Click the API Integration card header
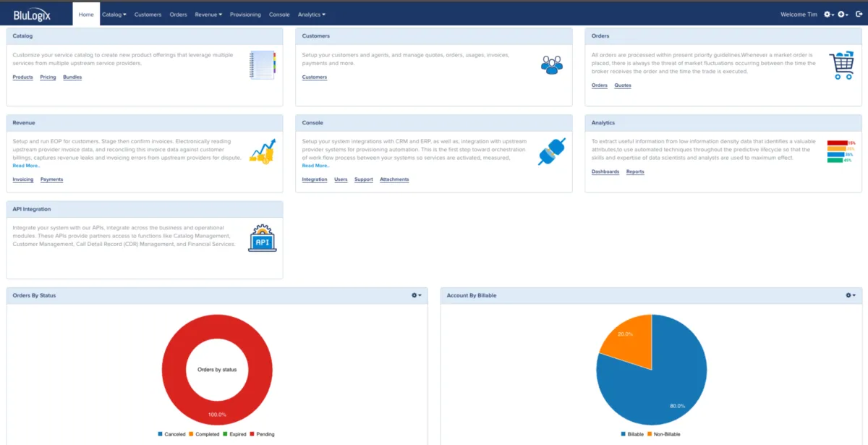Screen dimensions: 868x445 point(145,209)
